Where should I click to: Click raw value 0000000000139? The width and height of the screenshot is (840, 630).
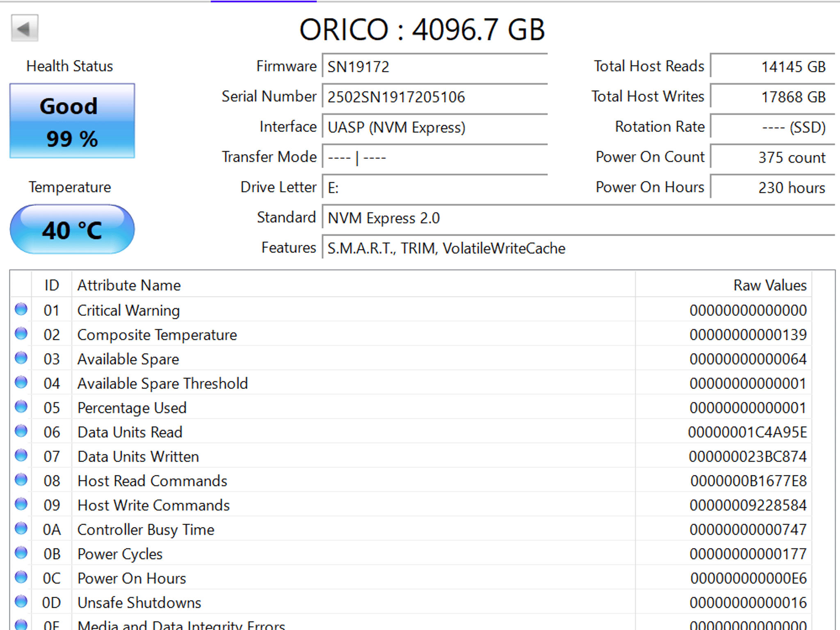[x=748, y=335]
